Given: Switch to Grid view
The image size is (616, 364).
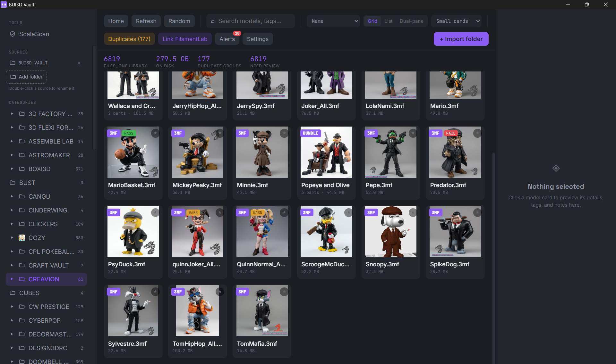Looking at the screenshot, I should [372, 21].
